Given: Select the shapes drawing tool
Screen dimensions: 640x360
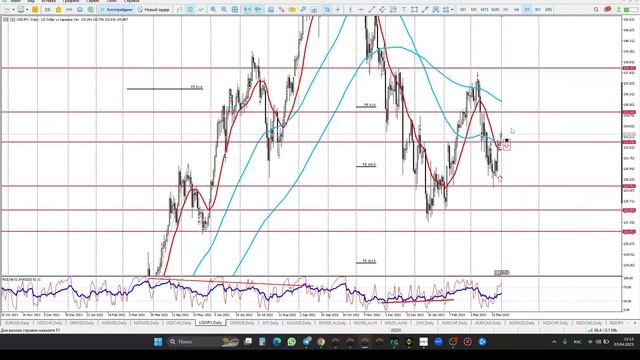Looking at the screenshot, I should click(x=414, y=9).
